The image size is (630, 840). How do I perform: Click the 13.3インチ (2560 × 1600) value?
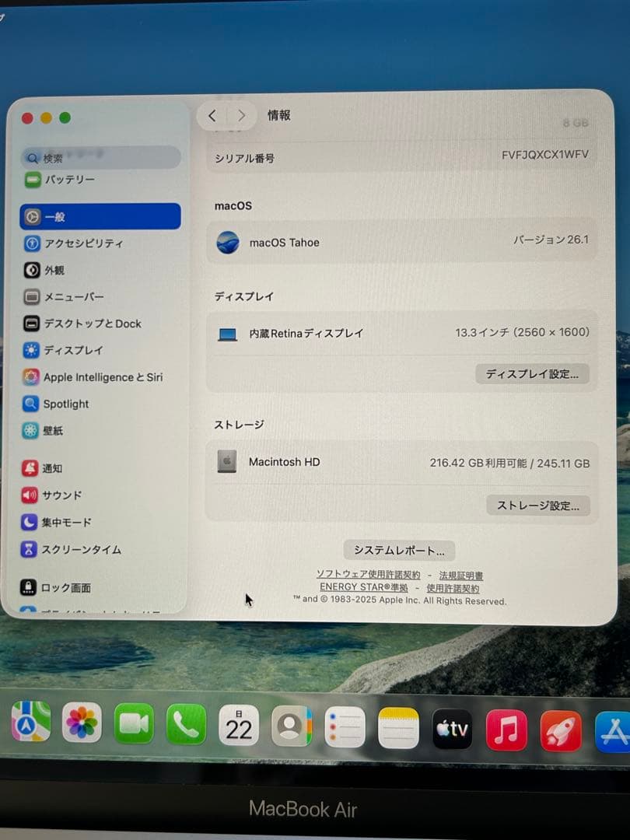click(523, 332)
